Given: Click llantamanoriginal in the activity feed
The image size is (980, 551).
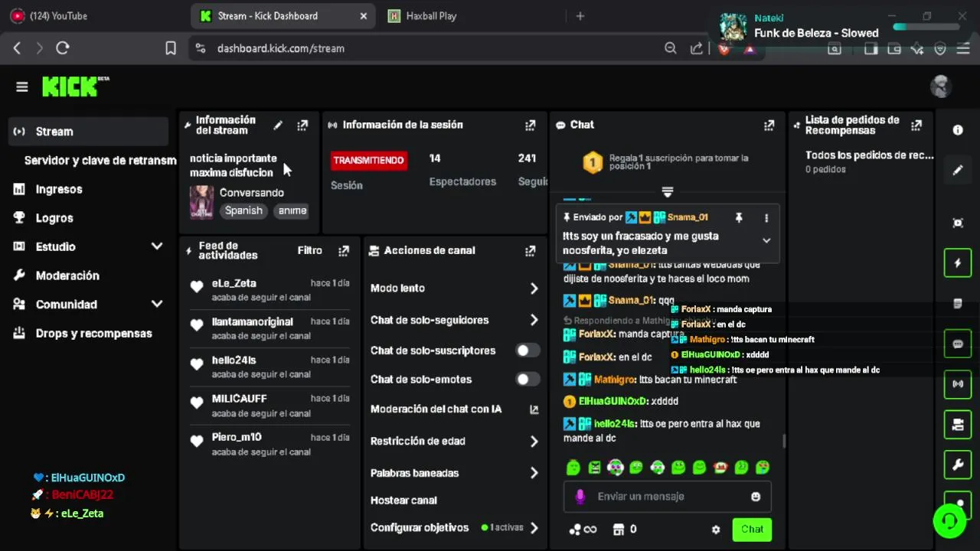Looking at the screenshot, I should click(x=253, y=322).
